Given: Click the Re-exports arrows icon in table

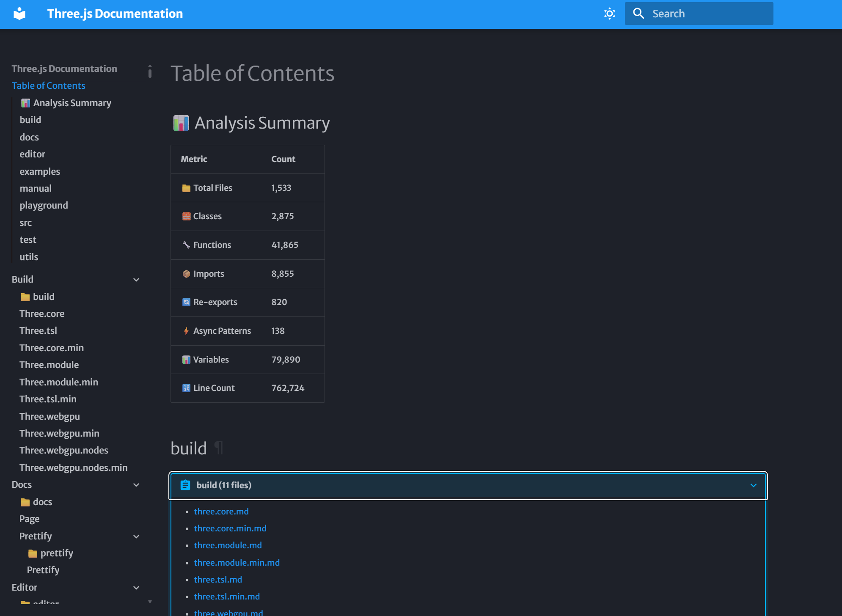Looking at the screenshot, I should click(186, 302).
